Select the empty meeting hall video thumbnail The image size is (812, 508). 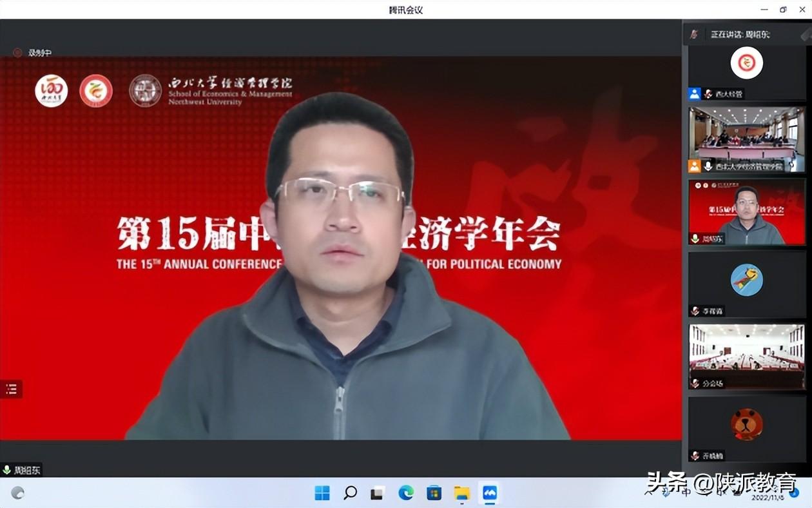click(x=746, y=353)
